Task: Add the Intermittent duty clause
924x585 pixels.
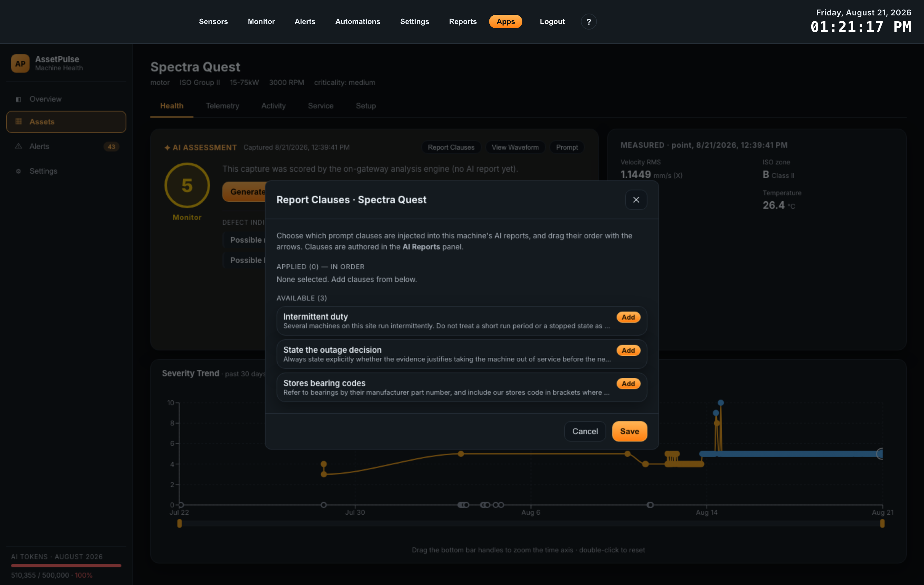Action: tap(628, 317)
